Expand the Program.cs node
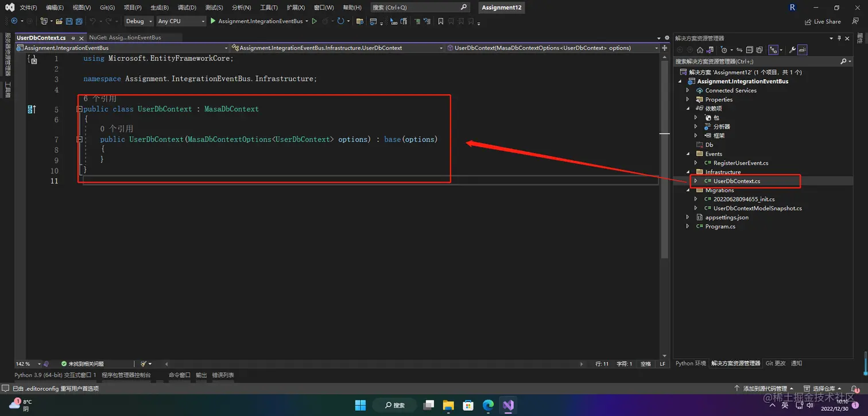The width and height of the screenshot is (868, 416). (688, 226)
